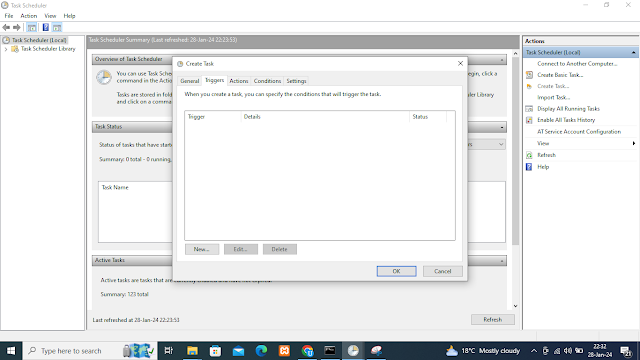Switch to the Settings tab
This screenshot has height=360, width=640.
tap(296, 81)
